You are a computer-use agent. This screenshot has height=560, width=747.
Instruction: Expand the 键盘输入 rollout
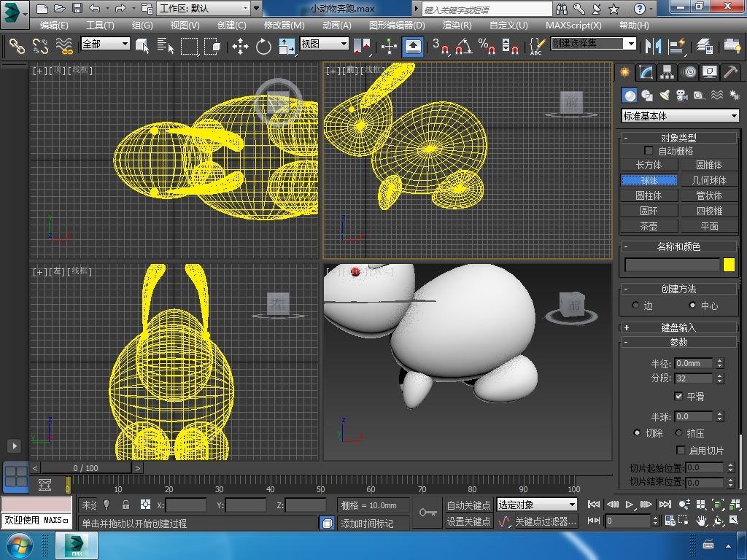pyautogui.click(x=678, y=327)
